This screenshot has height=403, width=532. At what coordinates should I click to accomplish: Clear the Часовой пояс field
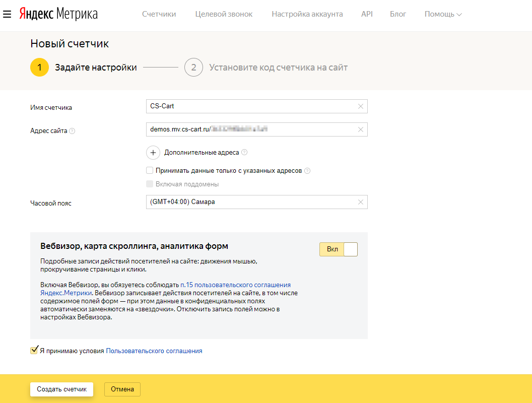coord(360,202)
